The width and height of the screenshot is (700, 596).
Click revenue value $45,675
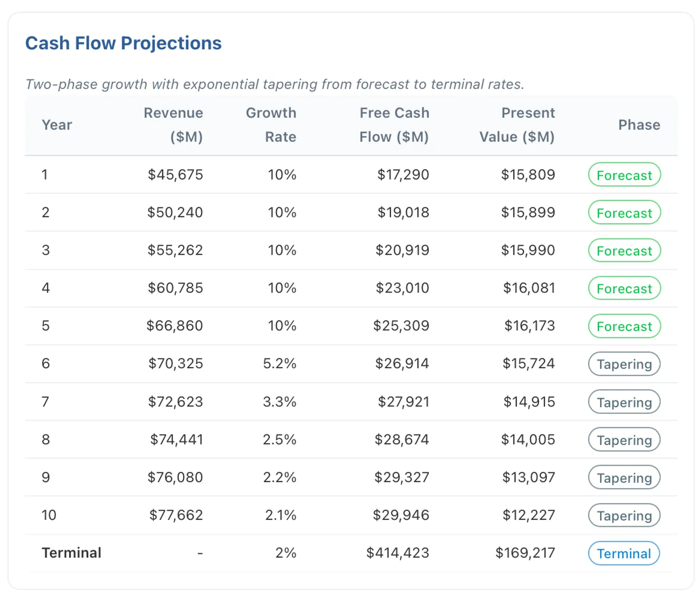click(x=175, y=175)
